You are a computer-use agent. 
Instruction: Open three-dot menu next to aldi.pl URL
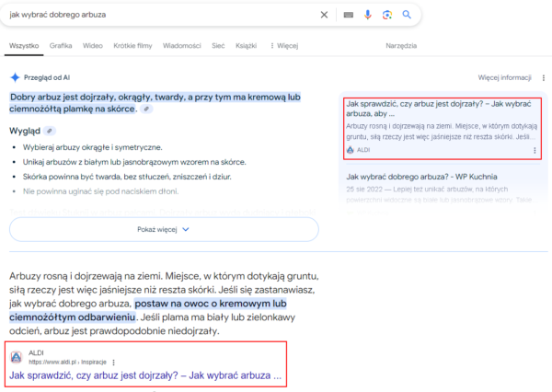tap(113, 362)
